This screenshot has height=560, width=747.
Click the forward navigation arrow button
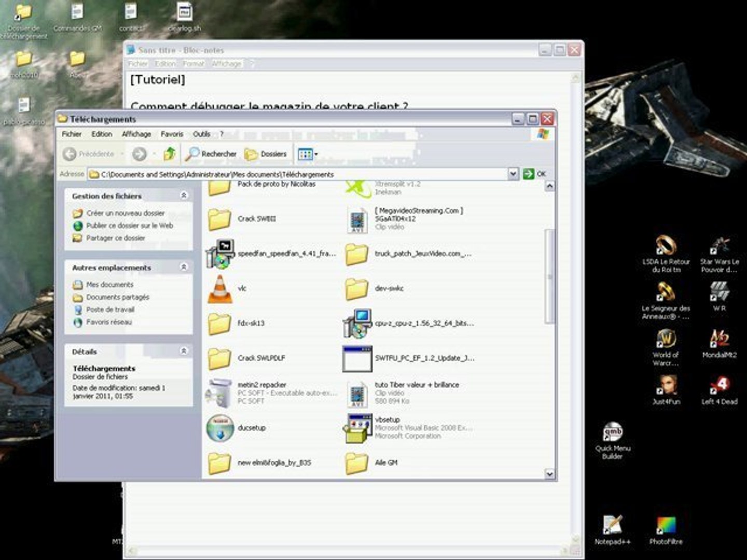point(139,153)
